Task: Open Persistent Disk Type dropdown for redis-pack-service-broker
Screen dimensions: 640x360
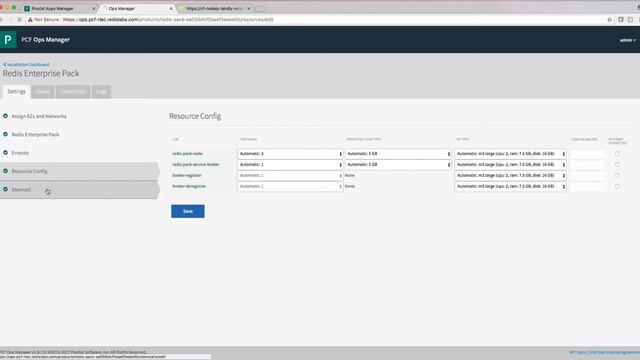Action: 398,164
